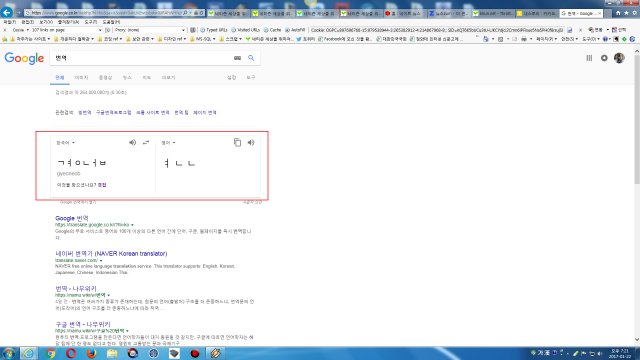Switch to the videos search tab
The image size is (640, 360).
pyautogui.click(x=105, y=77)
